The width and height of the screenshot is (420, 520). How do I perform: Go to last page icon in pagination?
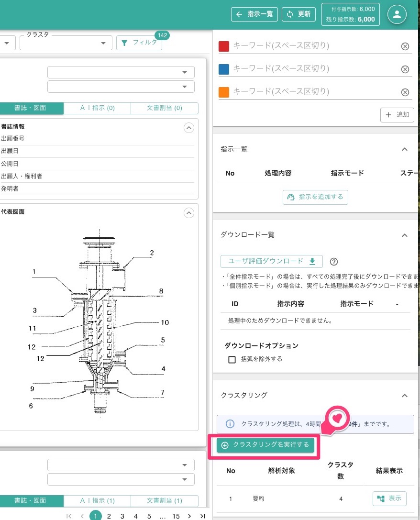tap(202, 516)
